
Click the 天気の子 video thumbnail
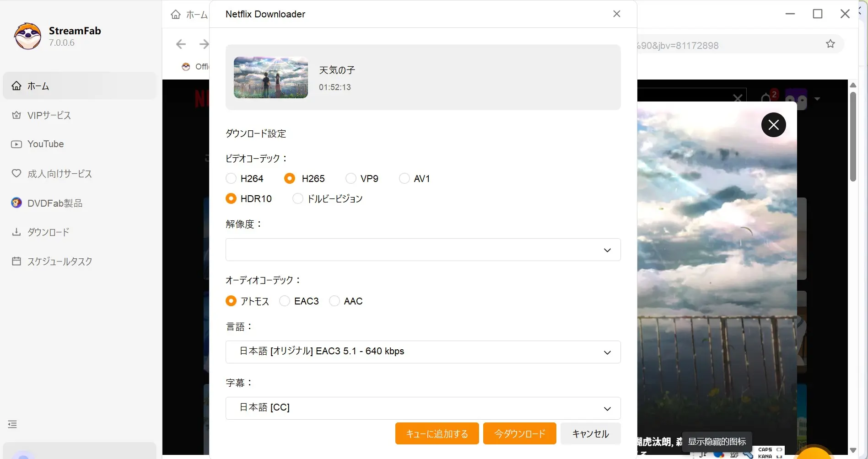point(271,77)
